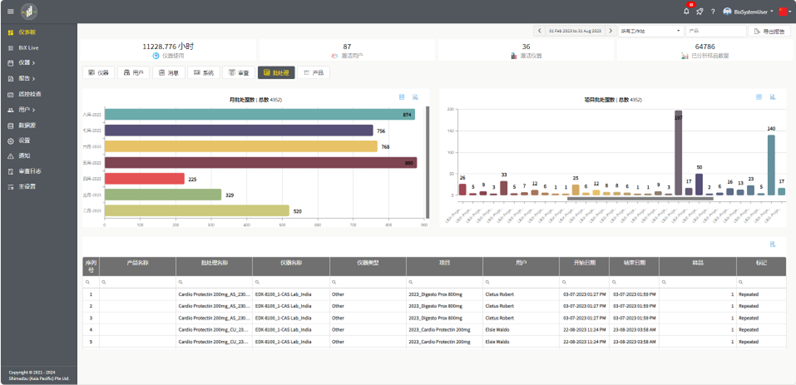
Task: Click the 64786 analyzed samples card
Action: pyautogui.click(x=705, y=50)
